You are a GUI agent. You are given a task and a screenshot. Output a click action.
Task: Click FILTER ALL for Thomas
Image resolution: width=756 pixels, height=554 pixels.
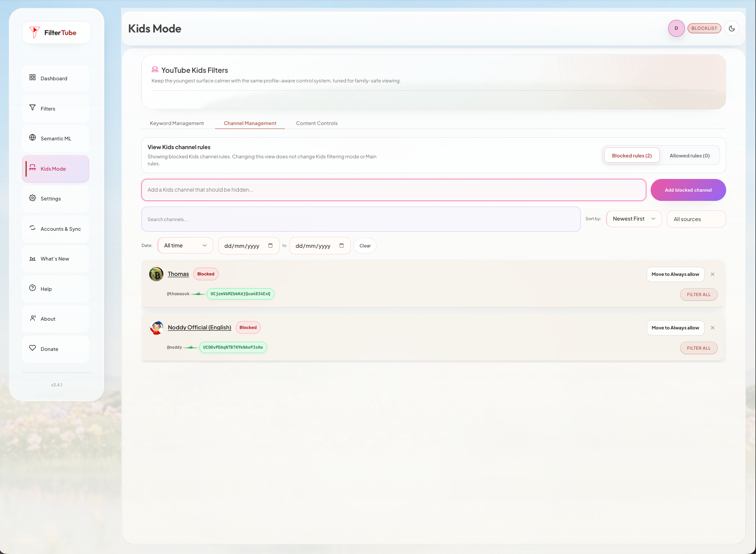[699, 295]
